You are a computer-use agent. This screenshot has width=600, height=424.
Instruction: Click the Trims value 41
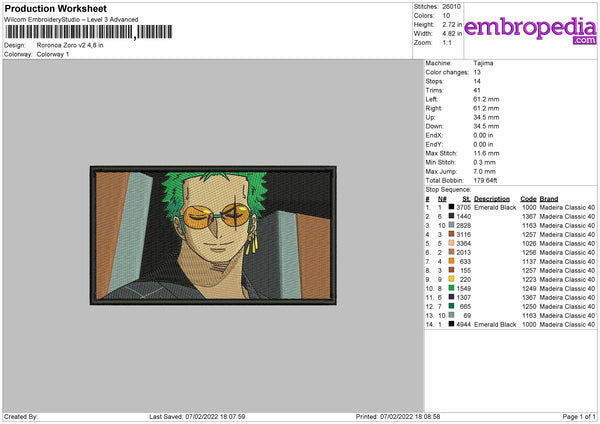coord(477,90)
